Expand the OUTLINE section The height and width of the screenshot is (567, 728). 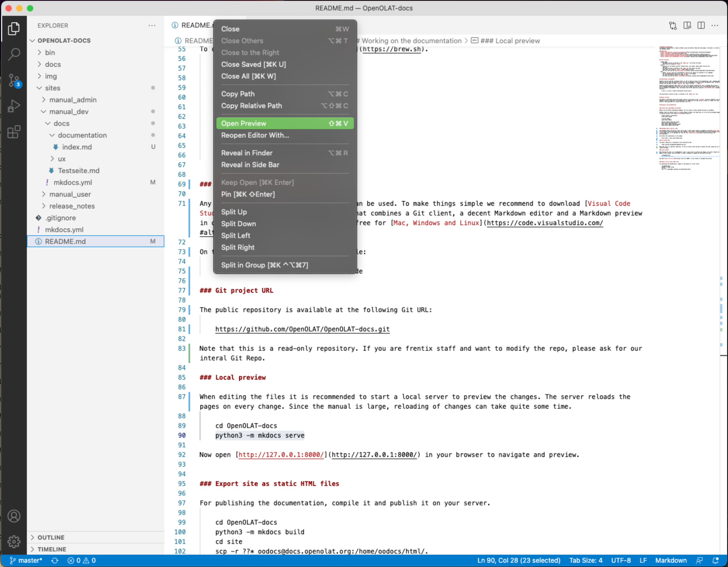51,537
